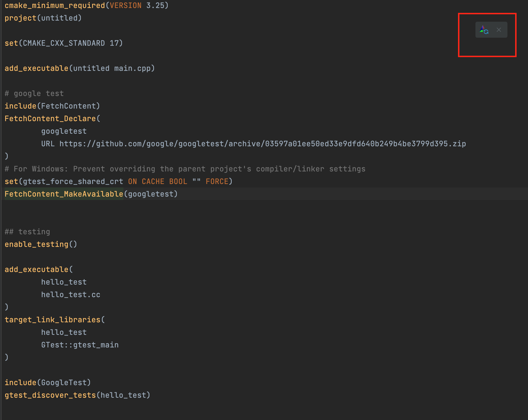This screenshot has height=420, width=528.
Task: Click the Reload CMake changes icon
Action: [x=484, y=30]
